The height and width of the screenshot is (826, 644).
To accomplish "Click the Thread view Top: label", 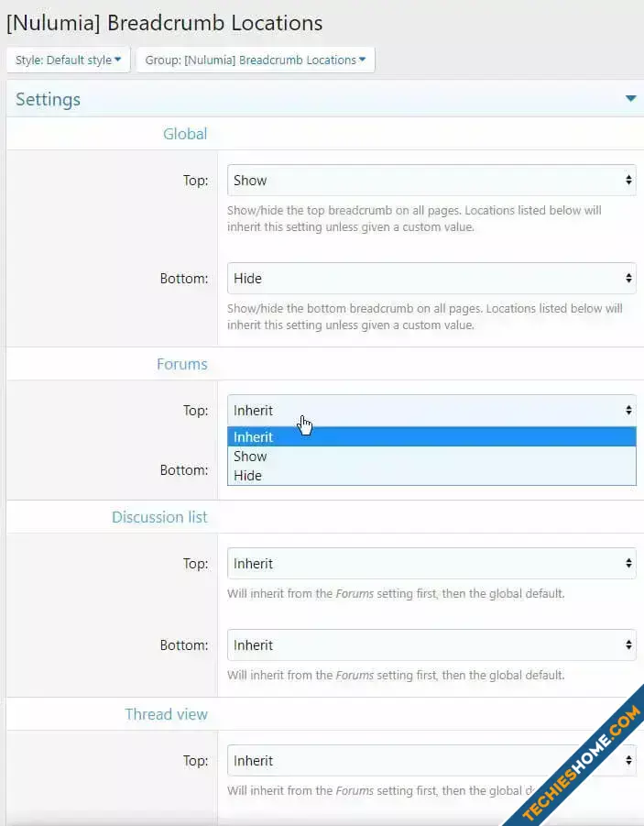I will [195, 761].
